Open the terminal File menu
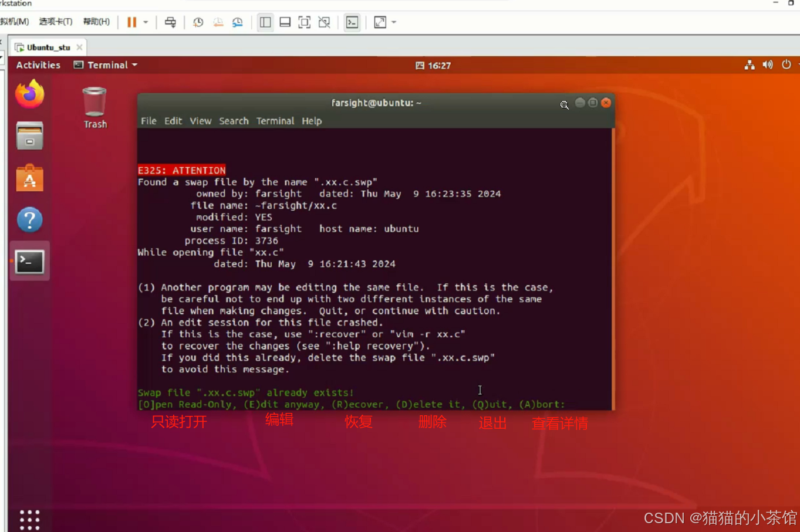 point(148,121)
